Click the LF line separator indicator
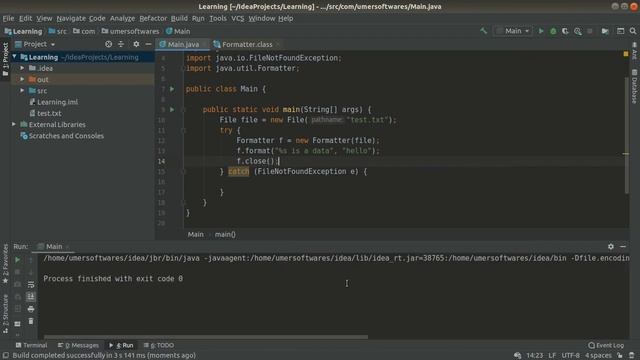The height and width of the screenshot is (360, 640). pyautogui.click(x=552, y=356)
